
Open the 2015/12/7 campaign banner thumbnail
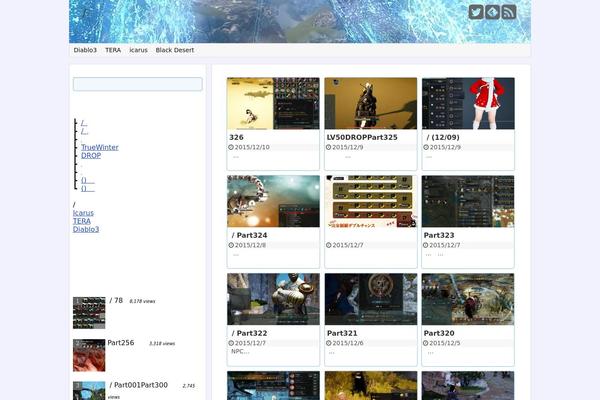tap(371, 201)
